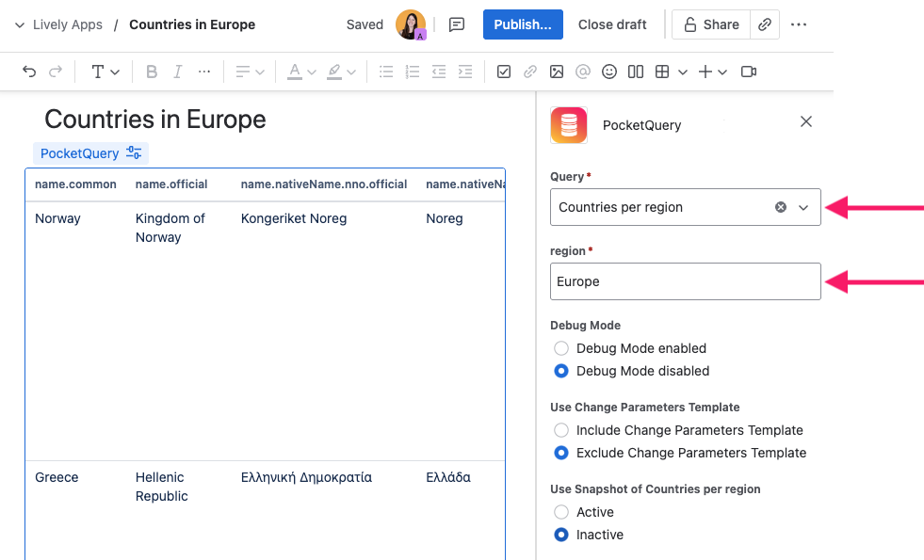Undo the last edit

[28, 71]
